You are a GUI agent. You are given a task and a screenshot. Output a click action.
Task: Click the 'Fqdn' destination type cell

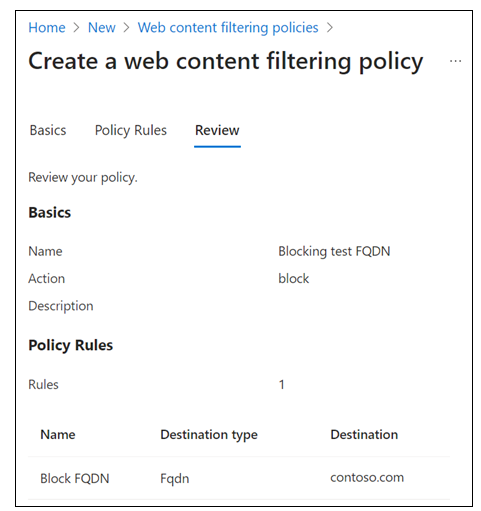click(175, 479)
